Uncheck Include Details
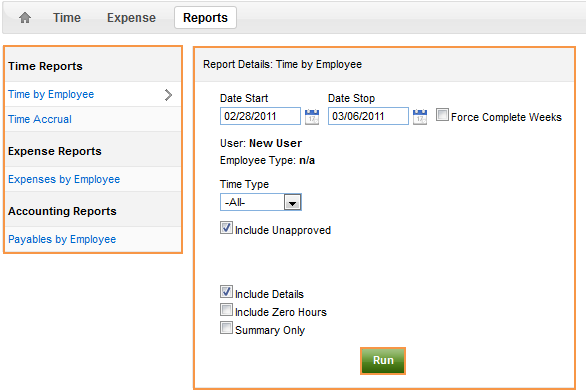 pyautogui.click(x=226, y=292)
